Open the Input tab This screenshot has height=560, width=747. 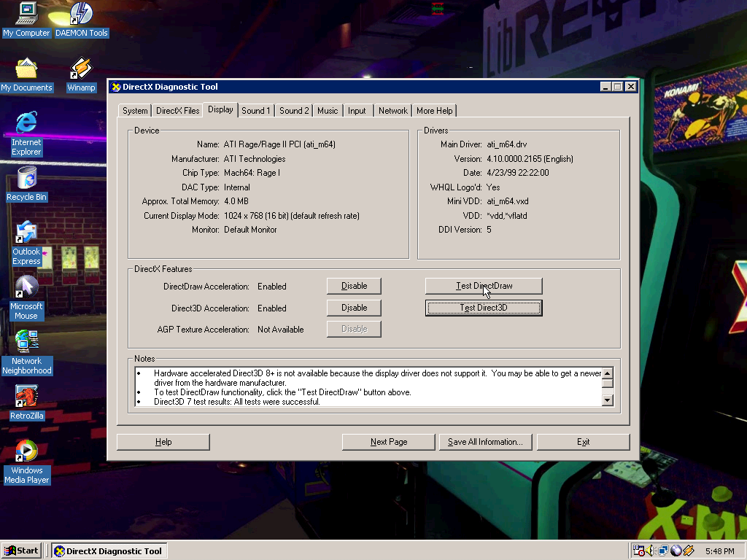[357, 111]
